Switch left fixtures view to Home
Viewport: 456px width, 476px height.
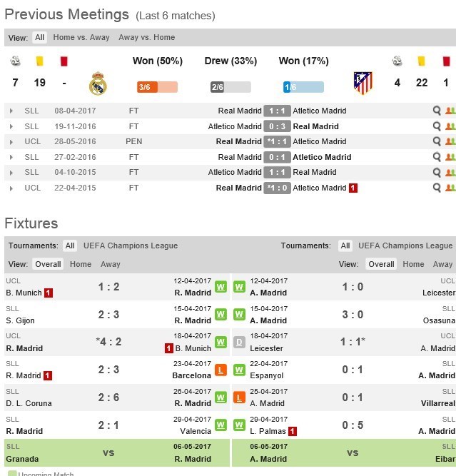tap(81, 264)
